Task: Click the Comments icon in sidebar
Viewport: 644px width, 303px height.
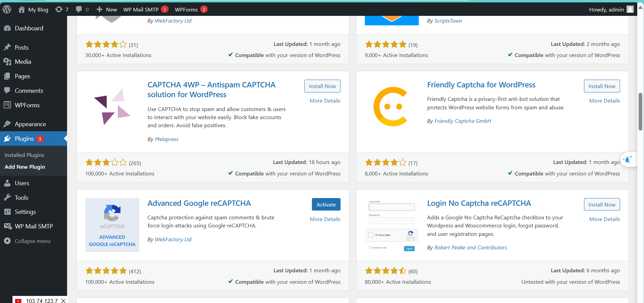Action: (x=7, y=91)
